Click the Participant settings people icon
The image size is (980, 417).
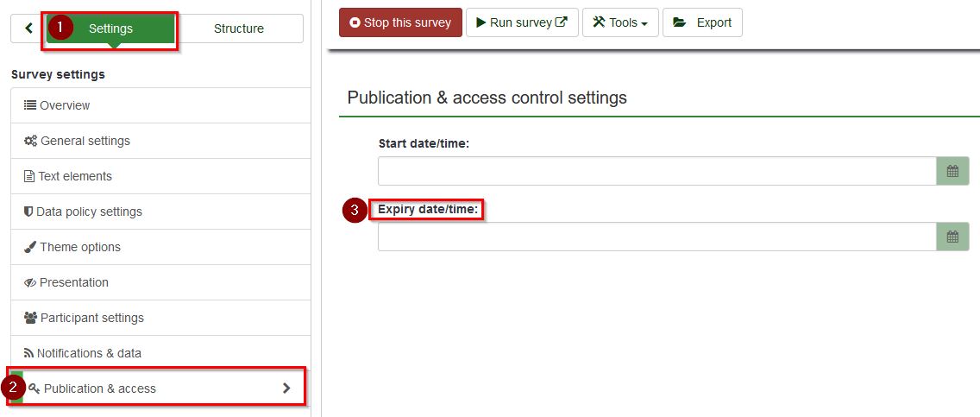point(31,318)
